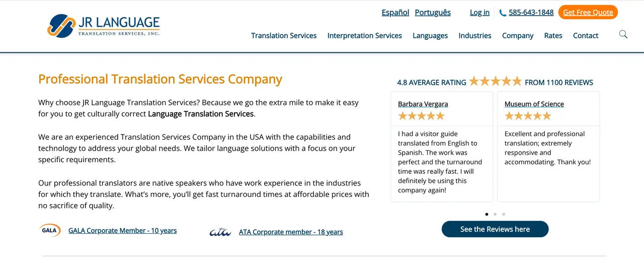
Task: Click the average rating stars
Action: (496, 81)
